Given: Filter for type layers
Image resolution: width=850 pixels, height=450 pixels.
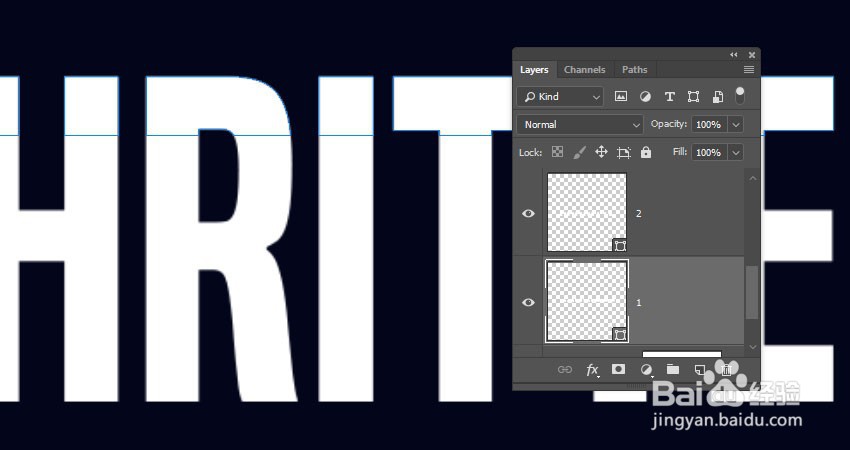Looking at the screenshot, I should click(x=669, y=97).
